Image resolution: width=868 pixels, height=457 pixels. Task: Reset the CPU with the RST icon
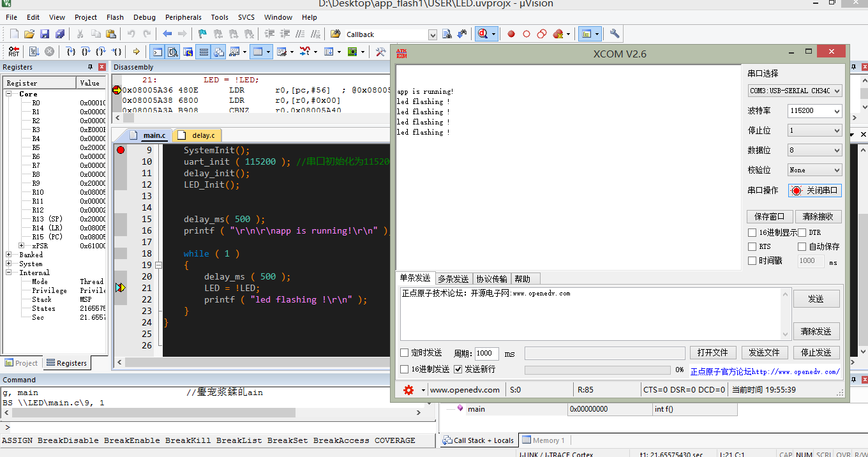tap(13, 52)
